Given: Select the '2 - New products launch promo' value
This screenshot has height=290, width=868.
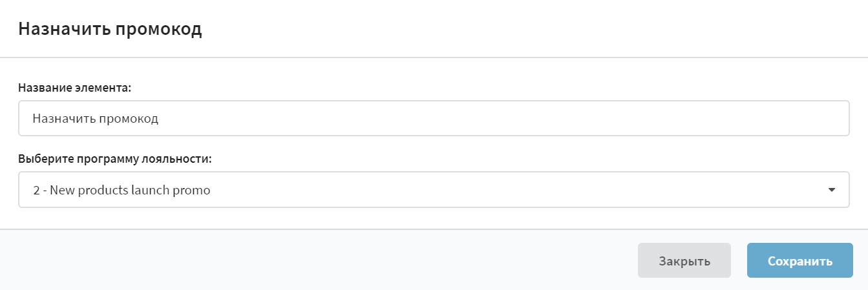Looking at the screenshot, I should [x=122, y=190].
